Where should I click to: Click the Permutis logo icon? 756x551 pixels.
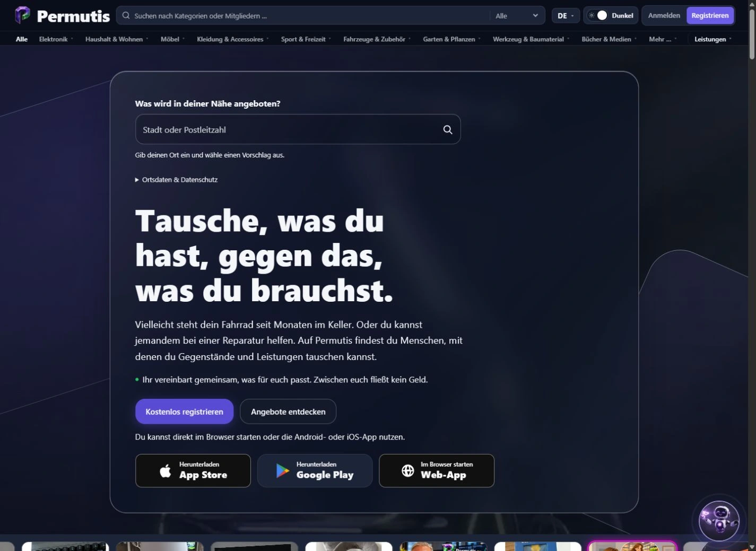[x=22, y=15]
